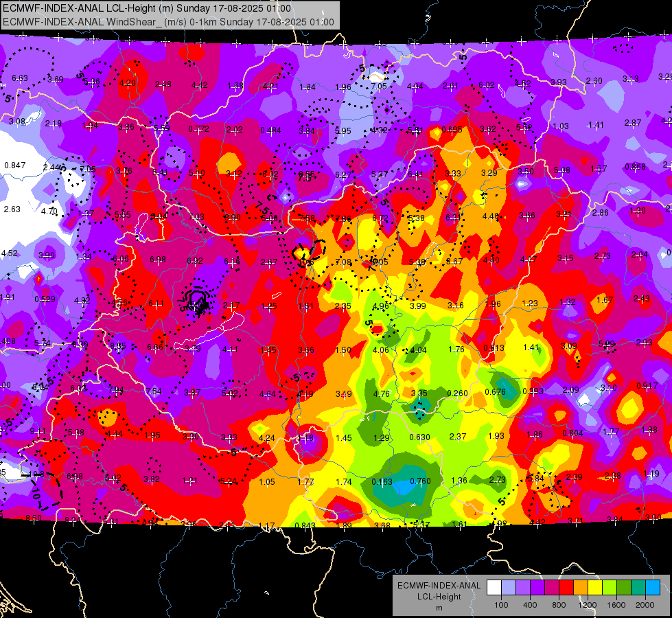Click the grid value '1.29'
This screenshot has width=672, height=618.
click(382, 438)
